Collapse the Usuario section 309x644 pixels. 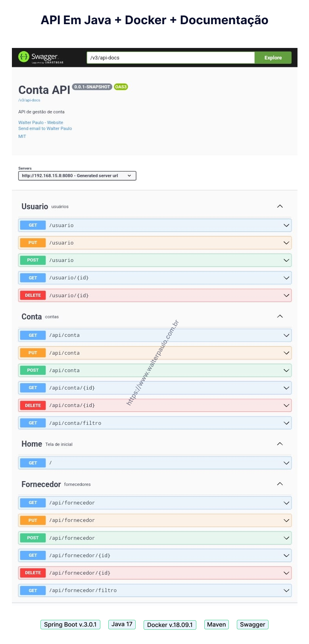(x=280, y=206)
